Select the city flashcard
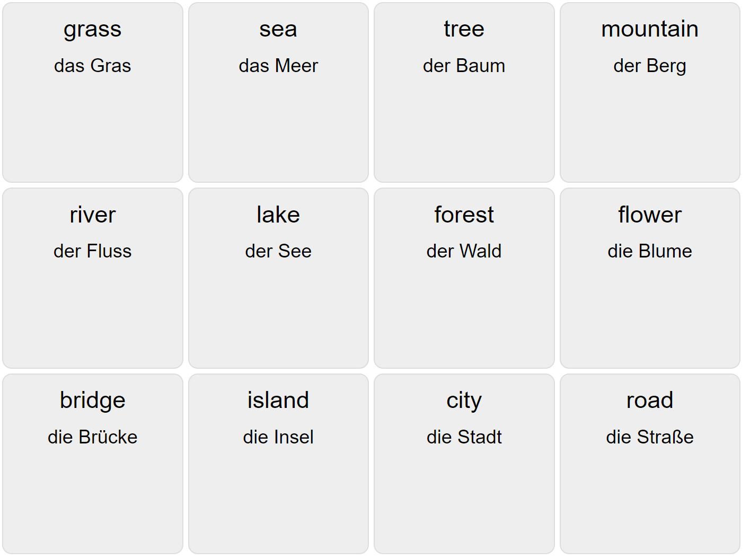750x560 pixels. [x=464, y=464]
